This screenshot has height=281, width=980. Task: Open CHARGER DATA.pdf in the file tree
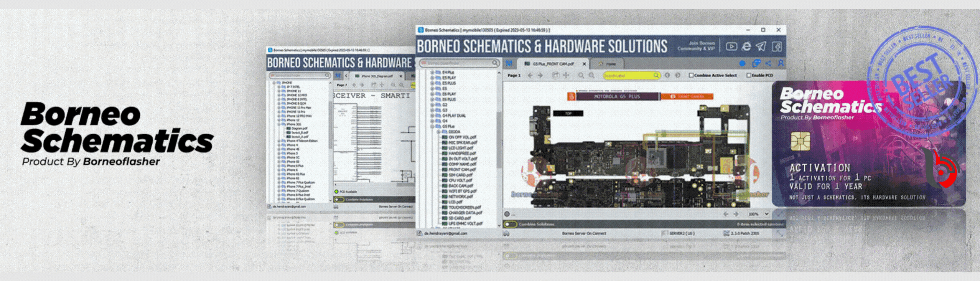click(465, 213)
